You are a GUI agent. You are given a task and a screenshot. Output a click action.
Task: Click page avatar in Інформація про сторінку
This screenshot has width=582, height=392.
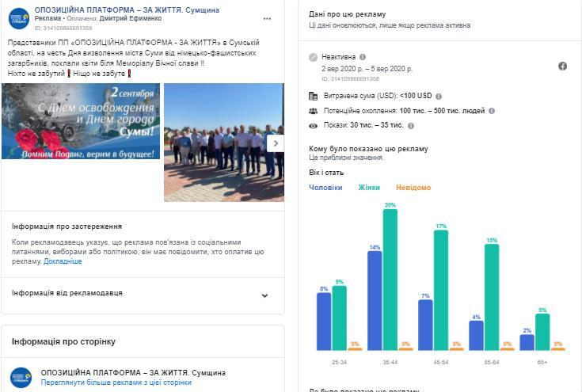click(x=21, y=377)
